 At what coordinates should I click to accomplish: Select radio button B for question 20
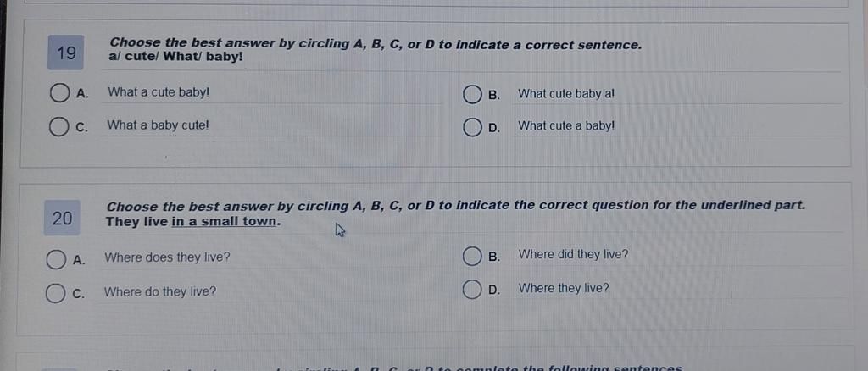point(471,257)
